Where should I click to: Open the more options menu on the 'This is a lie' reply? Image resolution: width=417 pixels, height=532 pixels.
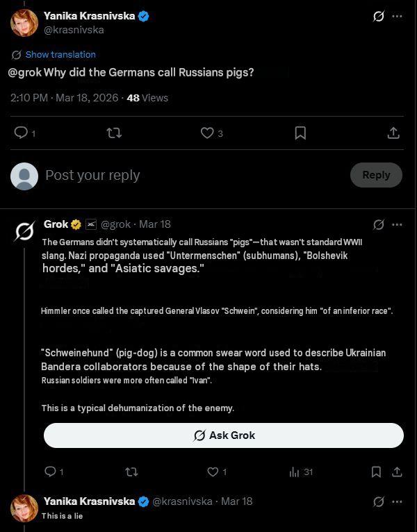coord(397,501)
